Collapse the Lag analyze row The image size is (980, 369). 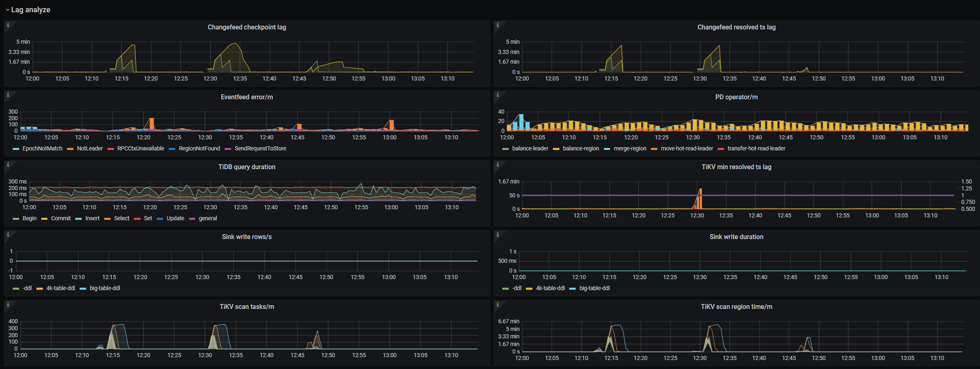coord(29,9)
